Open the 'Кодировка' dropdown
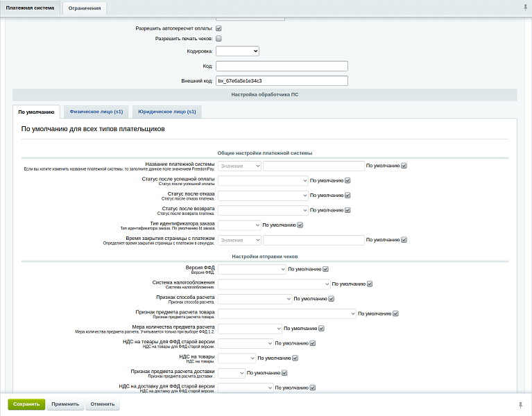 tap(237, 51)
